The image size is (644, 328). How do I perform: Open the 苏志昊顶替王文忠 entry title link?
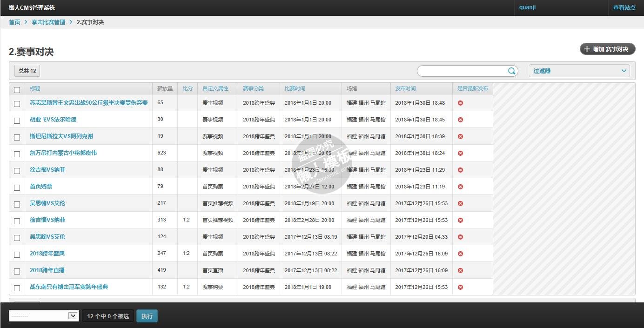click(x=88, y=103)
